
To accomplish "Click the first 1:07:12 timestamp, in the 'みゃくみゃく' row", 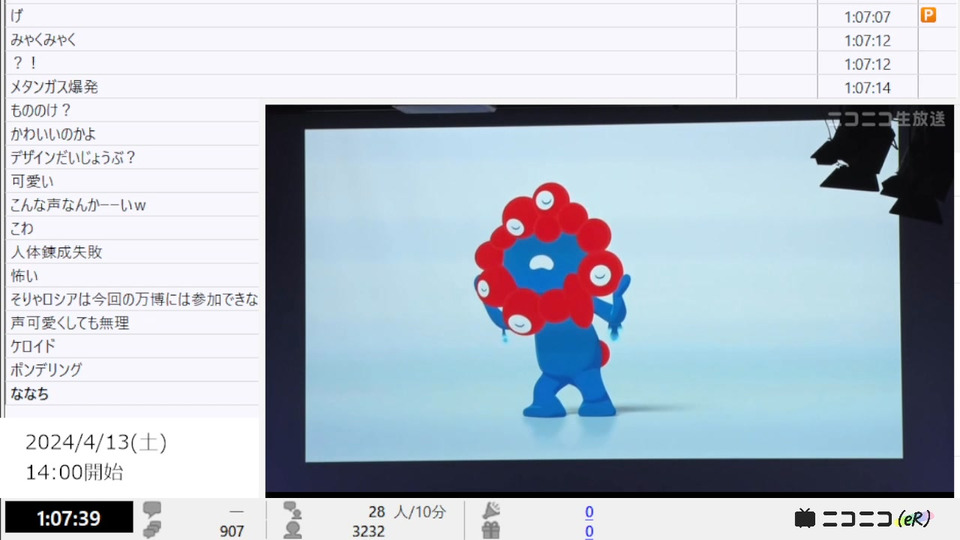I will pos(867,41).
